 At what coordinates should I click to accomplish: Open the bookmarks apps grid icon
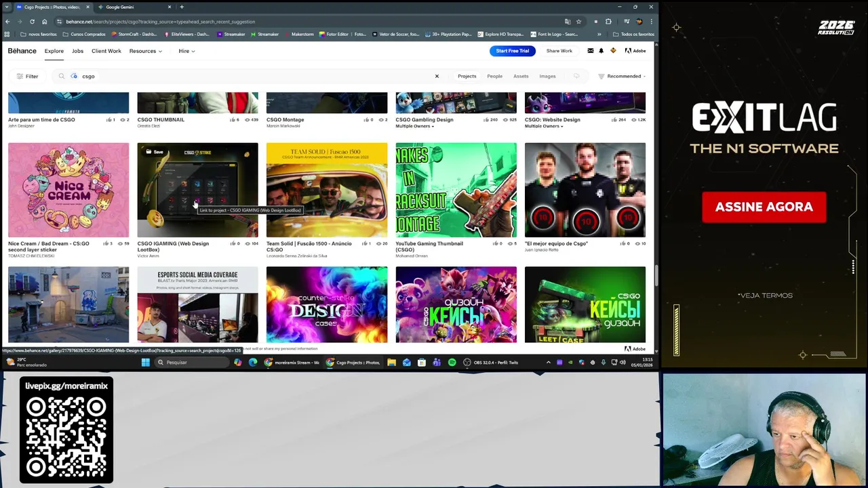(7, 34)
